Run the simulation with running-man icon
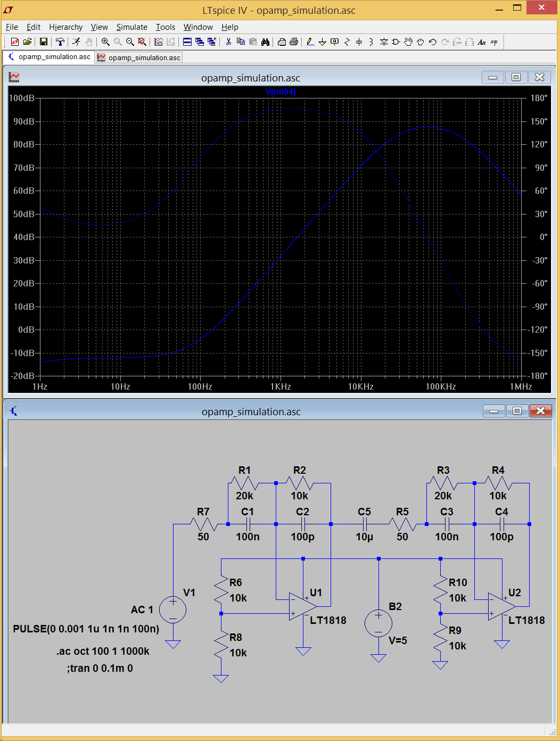The image size is (560, 741). pyautogui.click(x=77, y=42)
